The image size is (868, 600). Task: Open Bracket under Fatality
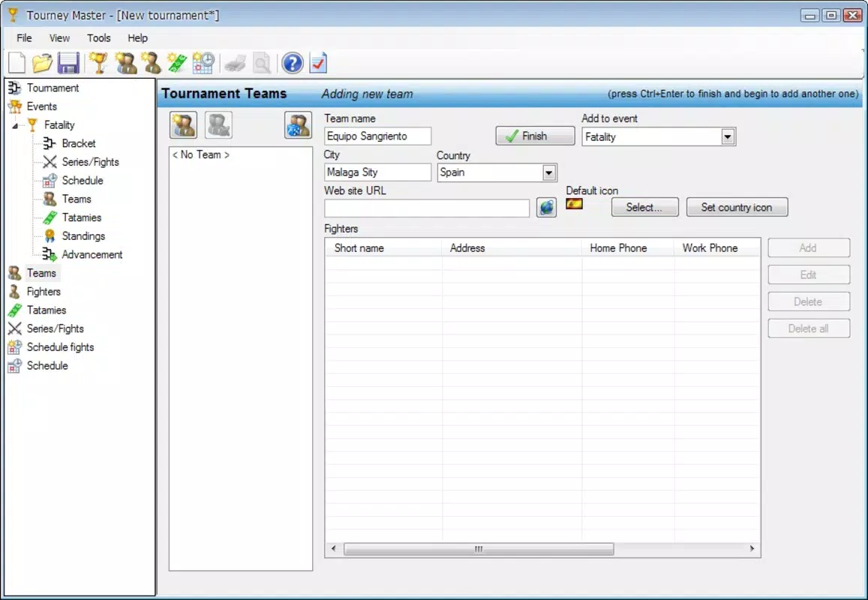(x=79, y=143)
